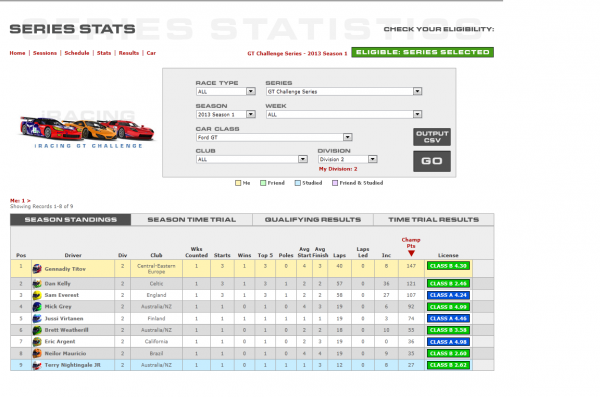Switch to the Season Time Trial tab
The width and height of the screenshot is (600, 397).
point(191,220)
